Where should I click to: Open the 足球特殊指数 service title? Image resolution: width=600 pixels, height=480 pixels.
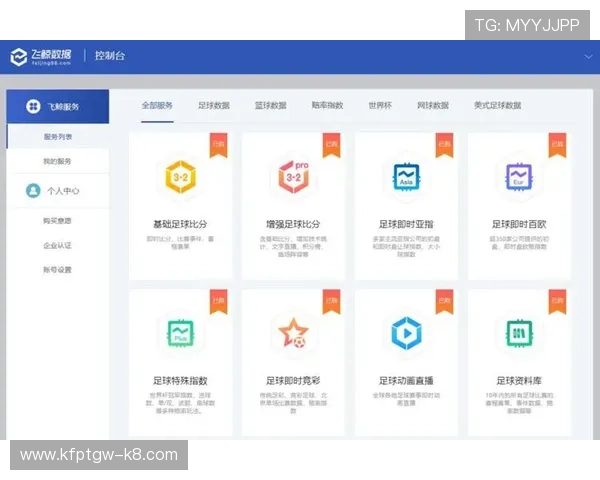click(x=180, y=381)
